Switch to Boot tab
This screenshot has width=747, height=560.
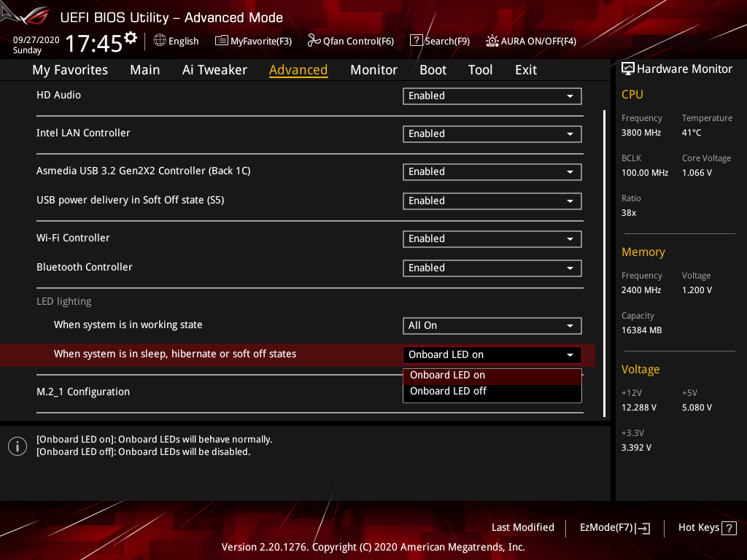coord(433,70)
